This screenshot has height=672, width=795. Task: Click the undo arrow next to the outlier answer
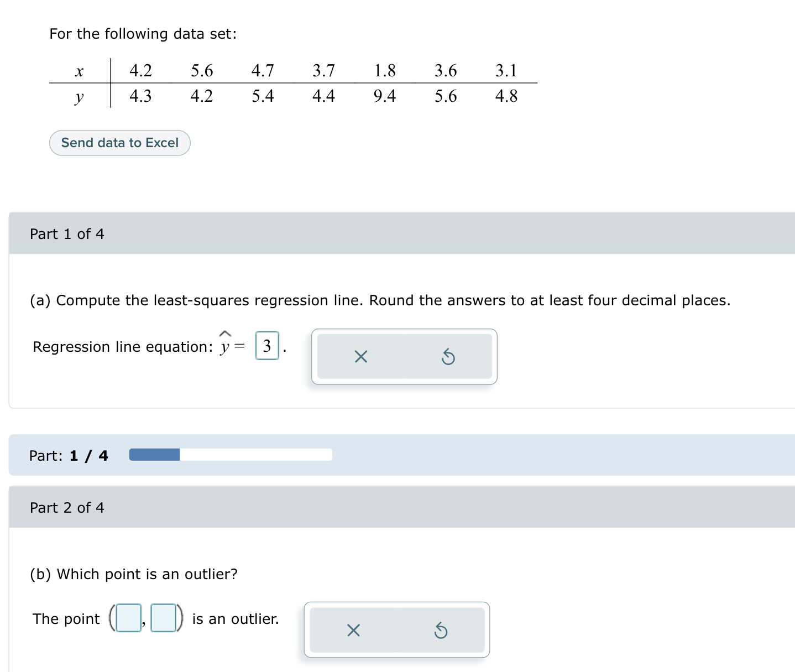[441, 630]
